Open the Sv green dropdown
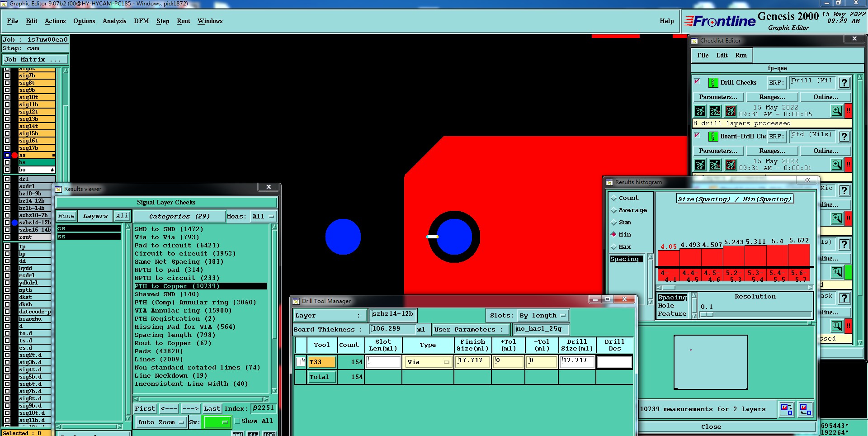Image resolution: width=868 pixels, height=436 pixels. 217,422
